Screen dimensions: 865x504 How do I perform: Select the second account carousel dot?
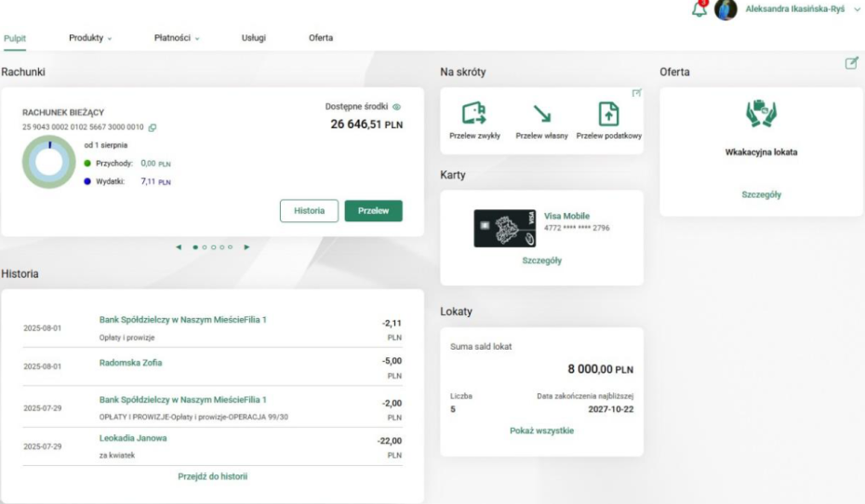204,247
